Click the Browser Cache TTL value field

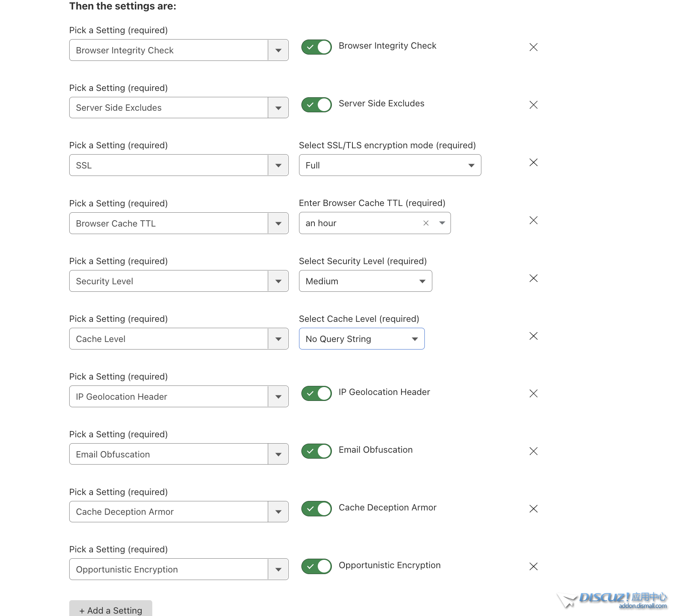360,223
